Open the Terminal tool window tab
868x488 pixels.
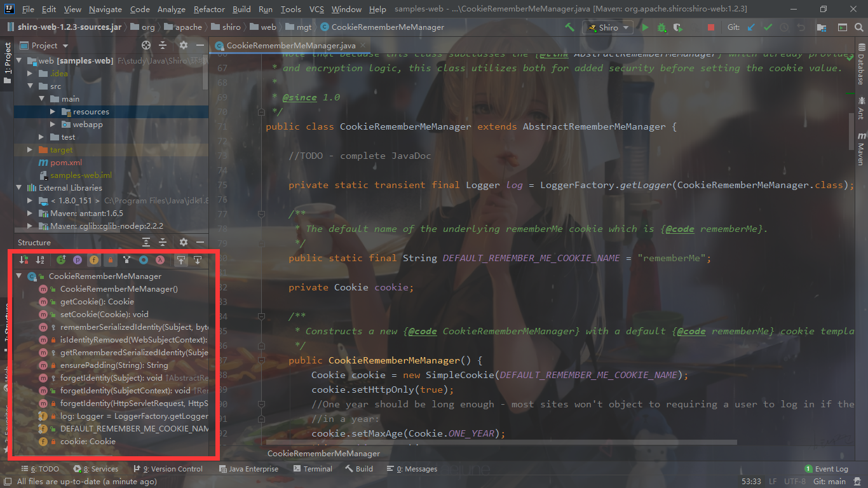point(313,469)
